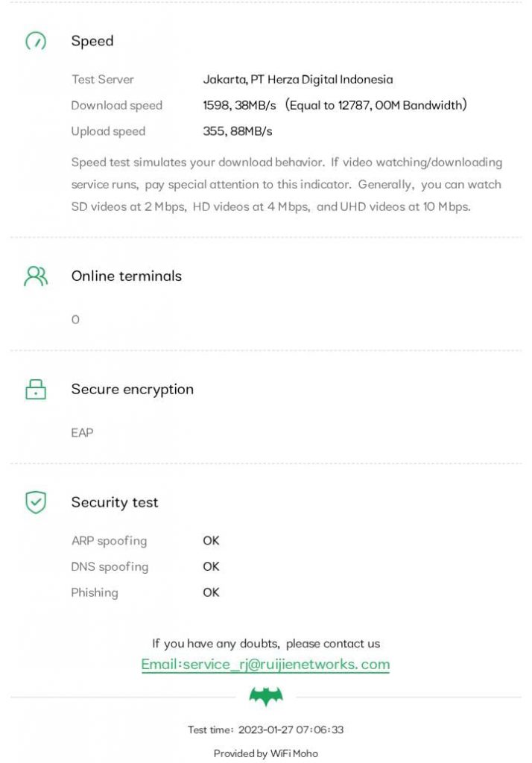Click the Download speed value 1598,38MB/s
This screenshot has width=532, height=763.
pyautogui.click(x=239, y=106)
